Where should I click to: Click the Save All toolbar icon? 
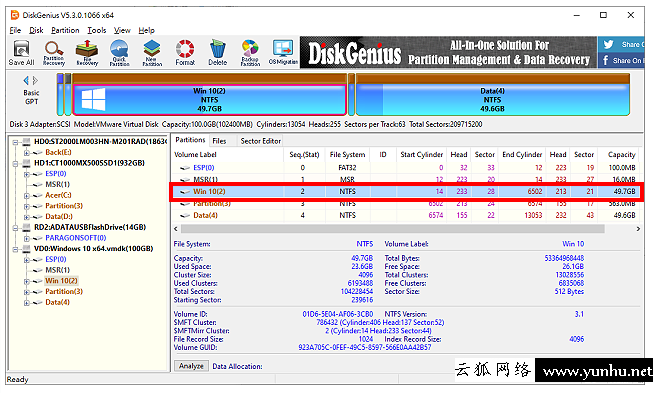coord(21,53)
